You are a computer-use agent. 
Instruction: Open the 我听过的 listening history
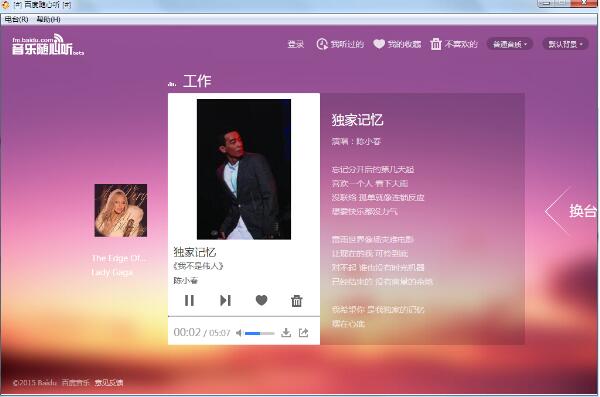coord(340,44)
